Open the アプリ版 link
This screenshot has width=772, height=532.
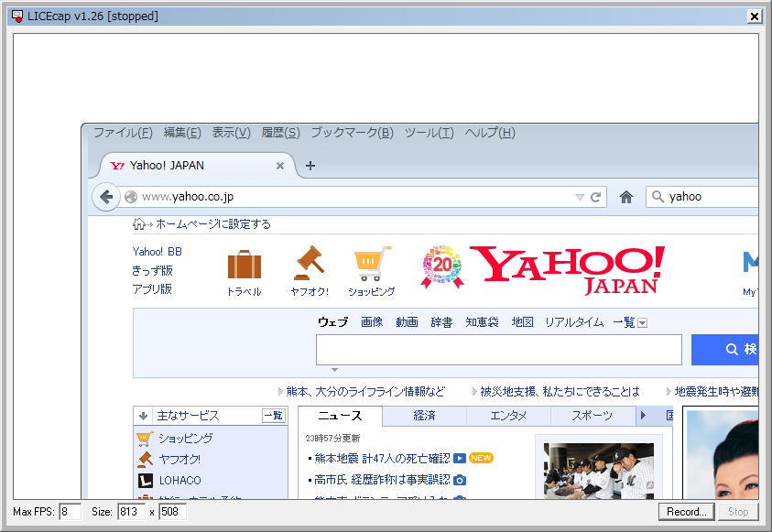(152, 289)
